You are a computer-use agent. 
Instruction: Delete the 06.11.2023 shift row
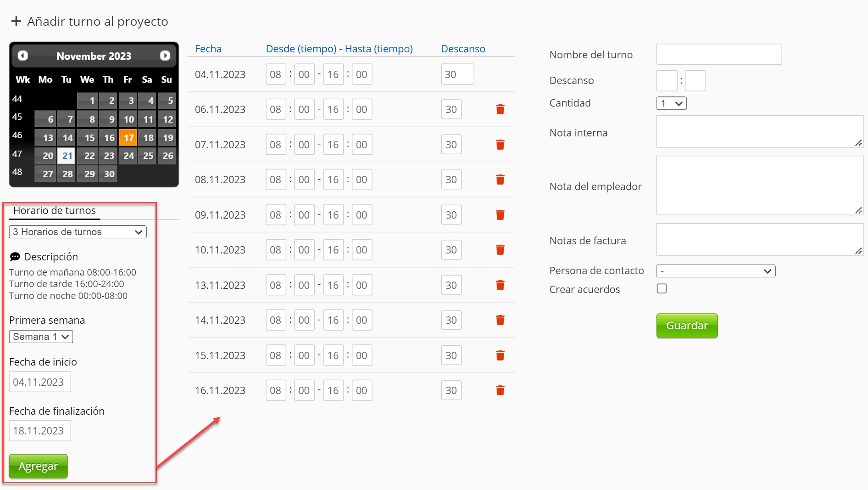500,109
